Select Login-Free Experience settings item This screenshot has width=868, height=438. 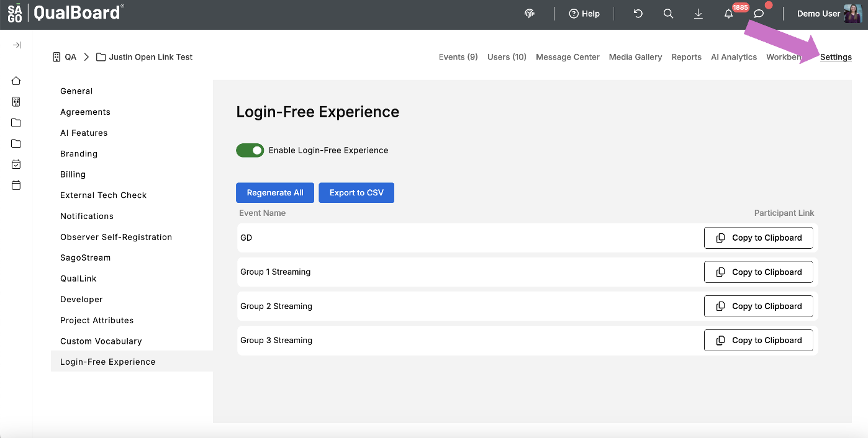132,362
